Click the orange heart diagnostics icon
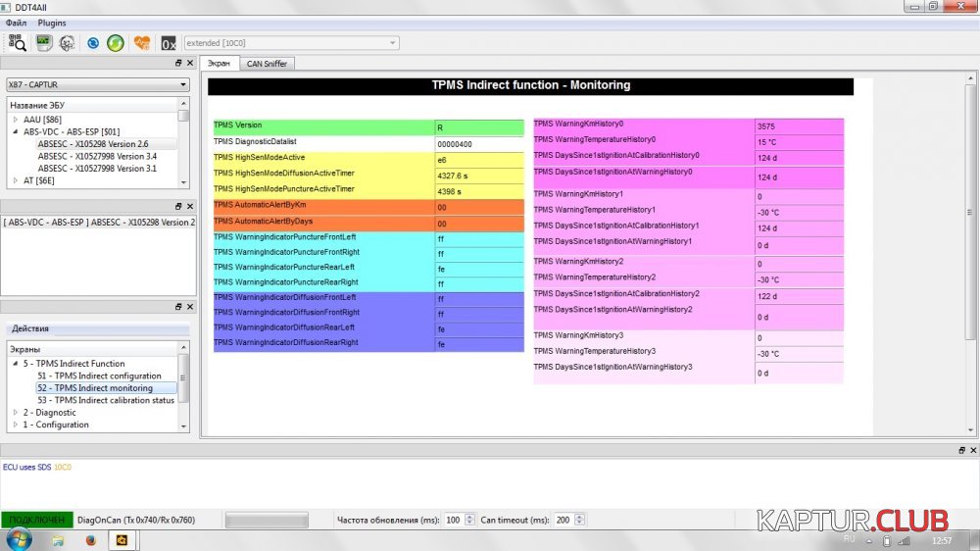This screenshot has width=980, height=551. (142, 42)
